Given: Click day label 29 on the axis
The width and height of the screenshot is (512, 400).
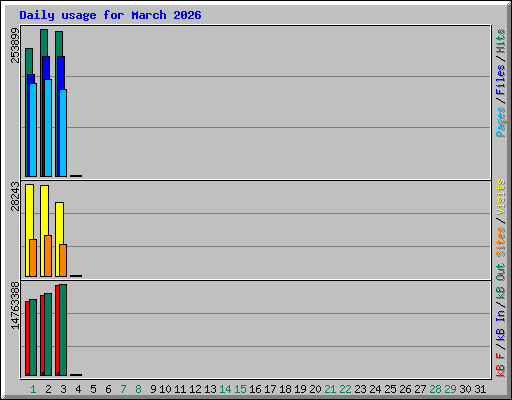Looking at the screenshot, I should click(450, 389).
